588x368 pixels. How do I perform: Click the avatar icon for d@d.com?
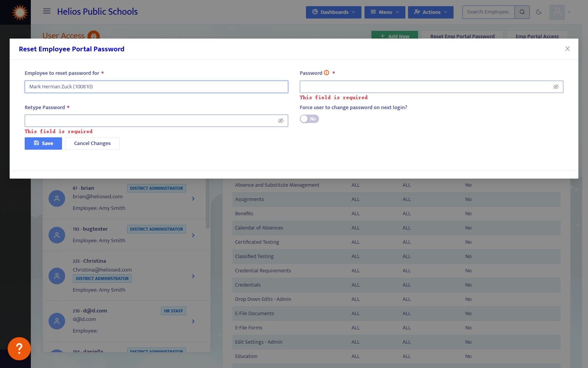pyautogui.click(x=57, y=321)
